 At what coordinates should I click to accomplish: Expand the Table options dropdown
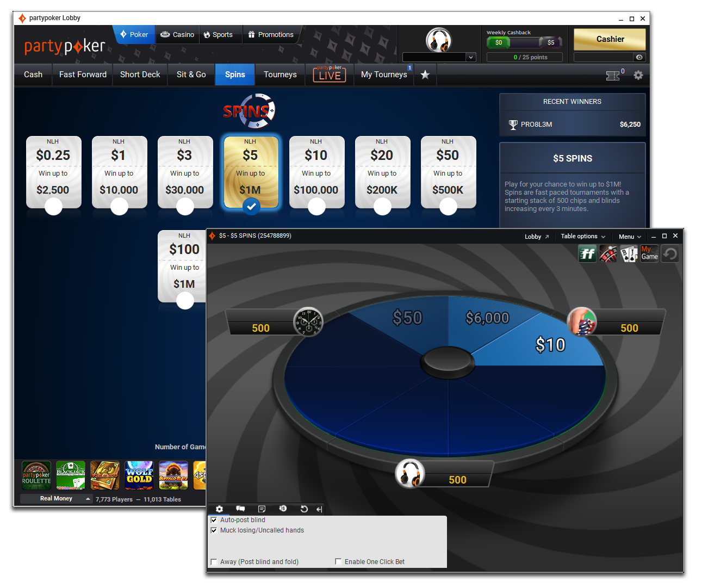(583, 237)
